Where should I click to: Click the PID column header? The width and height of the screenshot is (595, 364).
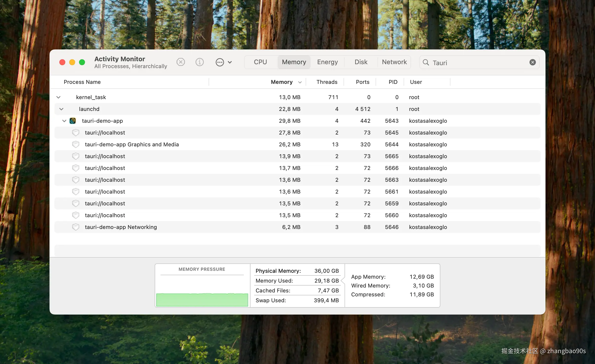click(393, 82)
